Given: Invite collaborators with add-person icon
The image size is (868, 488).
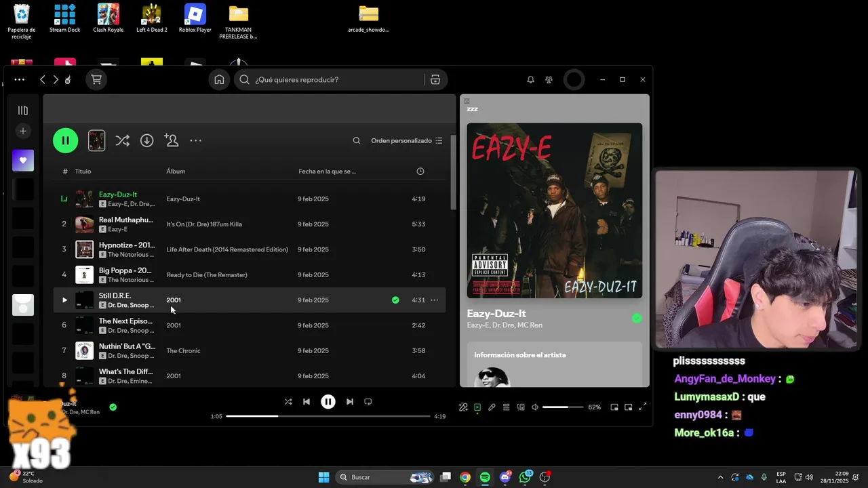Looking at the screenshot, I should (172, 140).
